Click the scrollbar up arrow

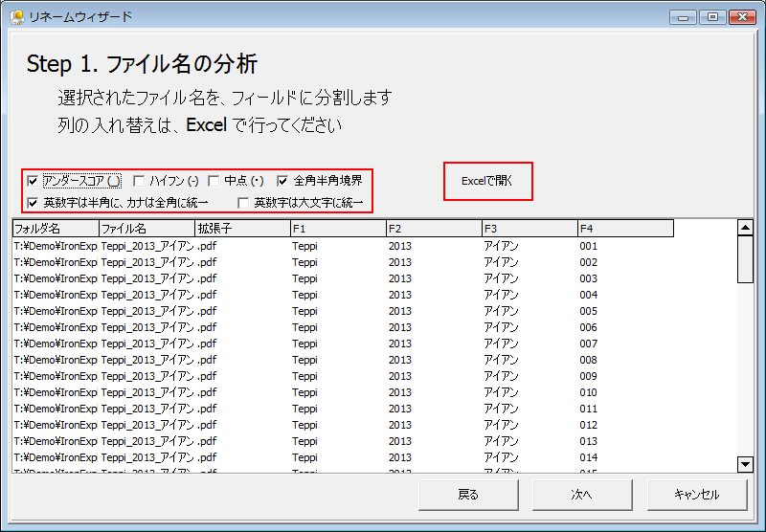click(x=746, y=228)
